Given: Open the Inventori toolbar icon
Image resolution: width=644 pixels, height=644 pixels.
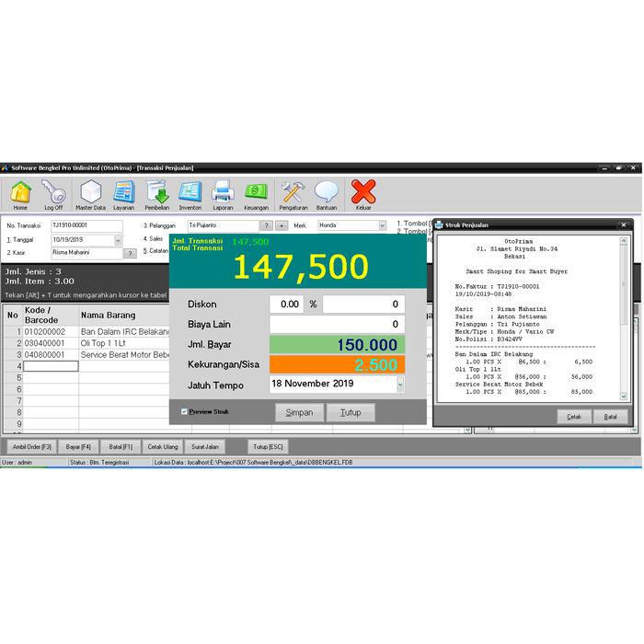Looking at the screenshot, I should 190,193.
